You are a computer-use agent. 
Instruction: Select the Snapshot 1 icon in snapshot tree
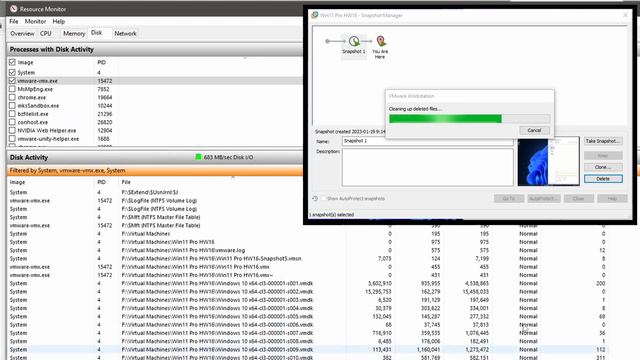coord(354,41)
